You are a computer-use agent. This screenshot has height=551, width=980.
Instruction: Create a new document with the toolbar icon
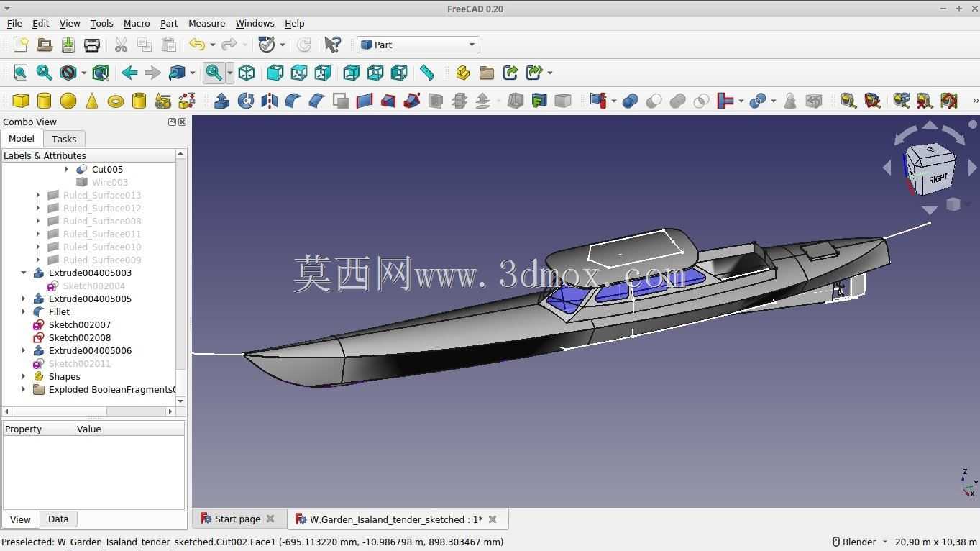tap(21, 45)
